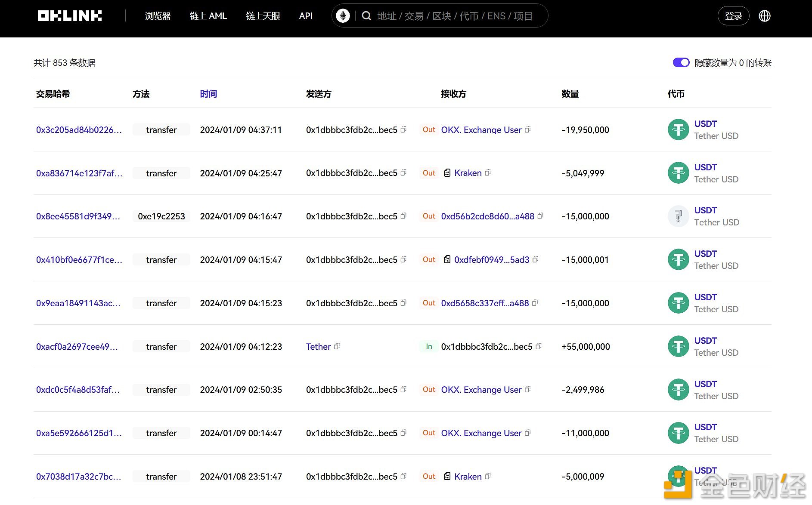Open receiver 0xd5658c337eff...a488 link
Screen dimensions: 812x505
(485, 303)
